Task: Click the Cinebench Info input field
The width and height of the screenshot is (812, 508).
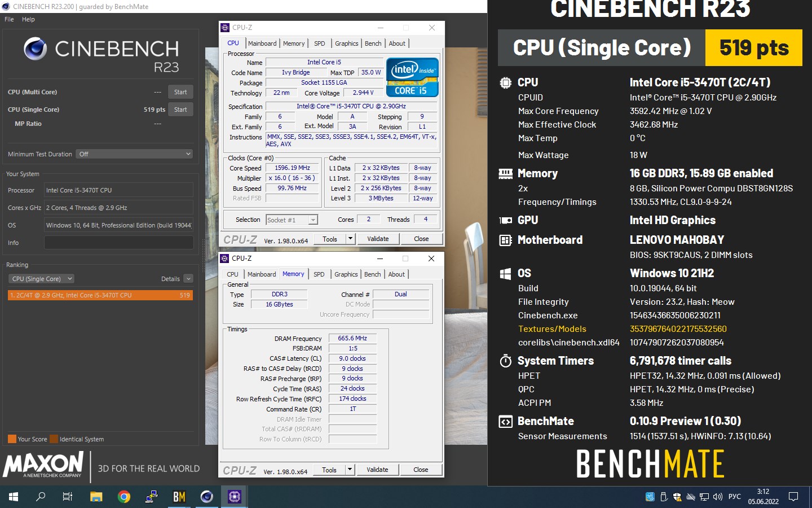Action: point(118,243)
